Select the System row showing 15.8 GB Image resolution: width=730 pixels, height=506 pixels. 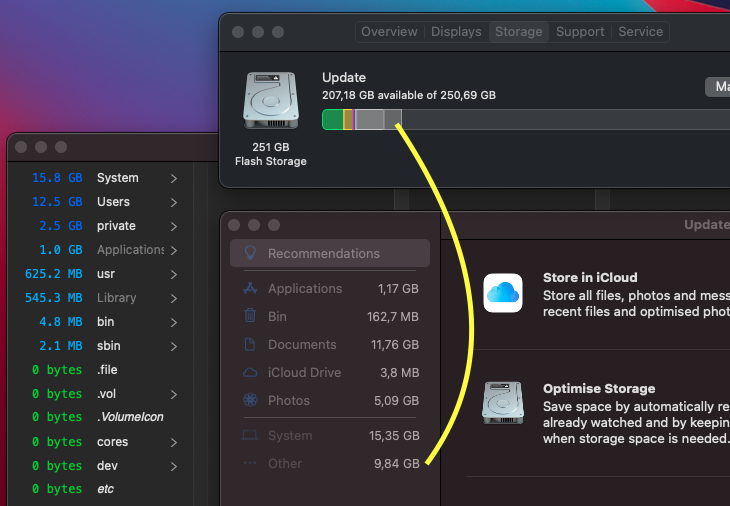pos(102,178)
